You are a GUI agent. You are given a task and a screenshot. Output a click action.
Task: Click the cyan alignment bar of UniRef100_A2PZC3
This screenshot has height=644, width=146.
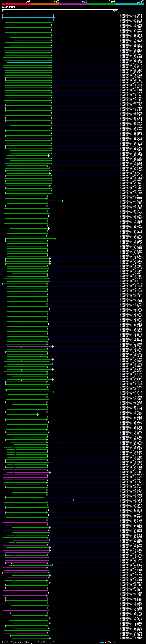click(28, 15)
